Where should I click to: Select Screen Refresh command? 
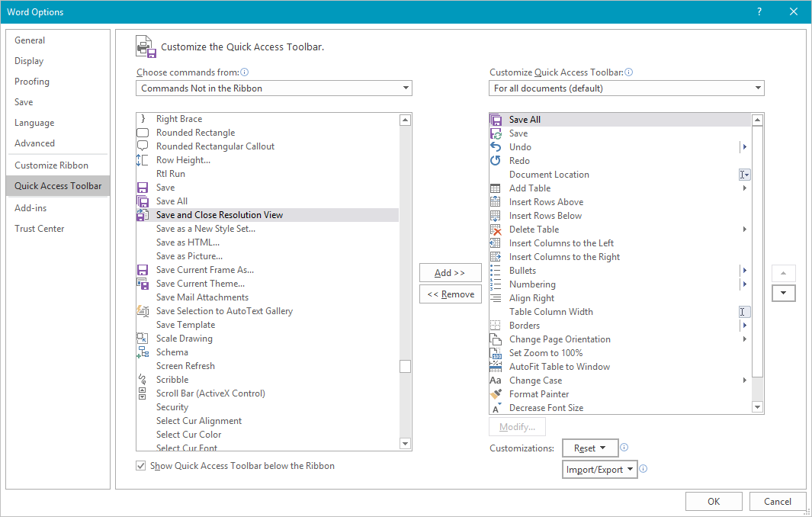267,366
